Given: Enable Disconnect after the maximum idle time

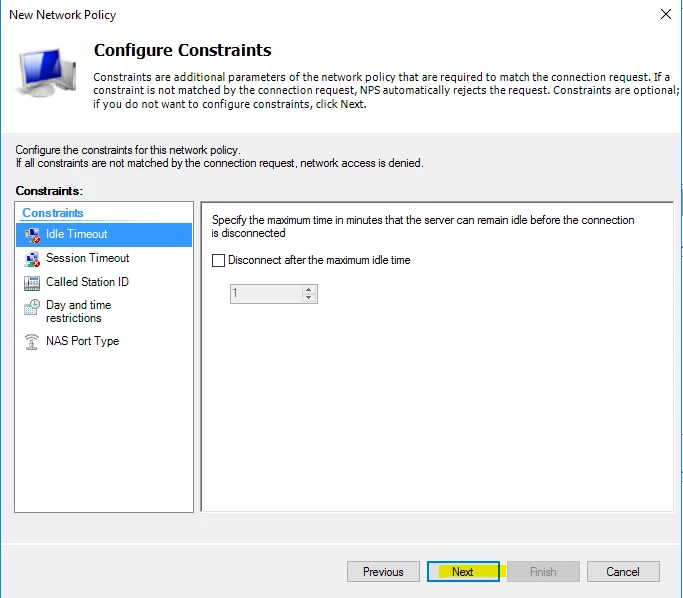Looking at the screenshot, I should [218, 260].
